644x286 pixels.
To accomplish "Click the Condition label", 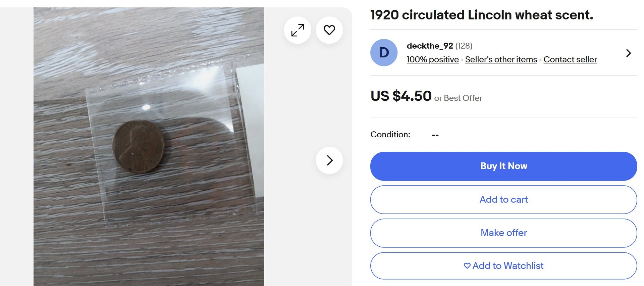I will [390, 135].
